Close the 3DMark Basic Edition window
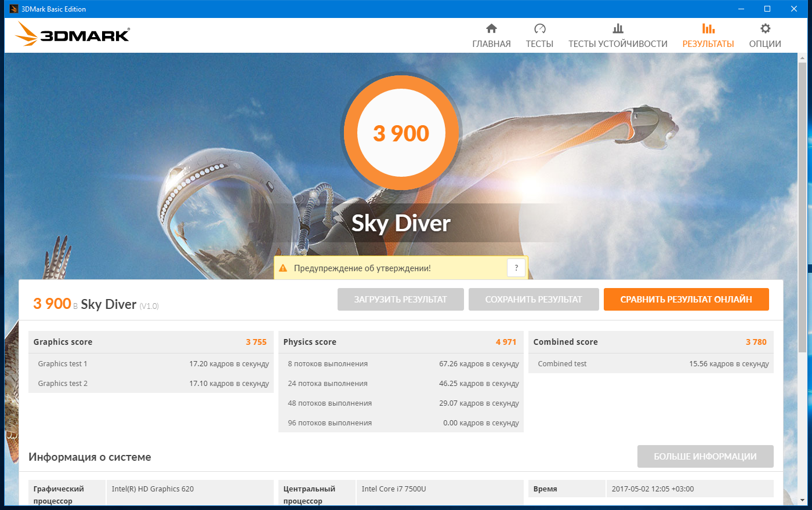Viewport: 812px width, 510px height. (x=794, y=9)
